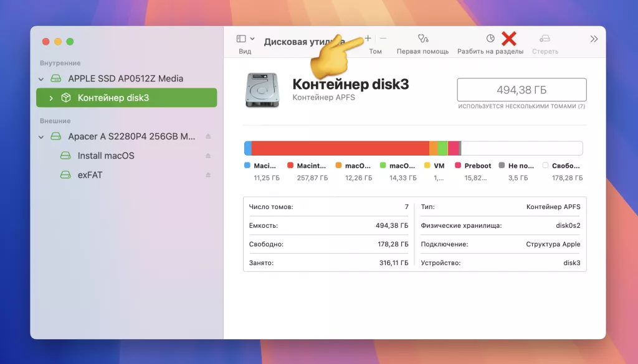Click the chevron icon to show more toolbar items
Image resolution: width=638 pixels, height=364 pixels.
(593, 37)
